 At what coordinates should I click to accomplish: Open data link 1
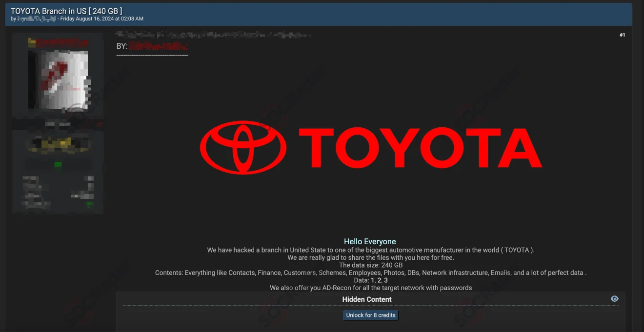[x=373, y=280]
